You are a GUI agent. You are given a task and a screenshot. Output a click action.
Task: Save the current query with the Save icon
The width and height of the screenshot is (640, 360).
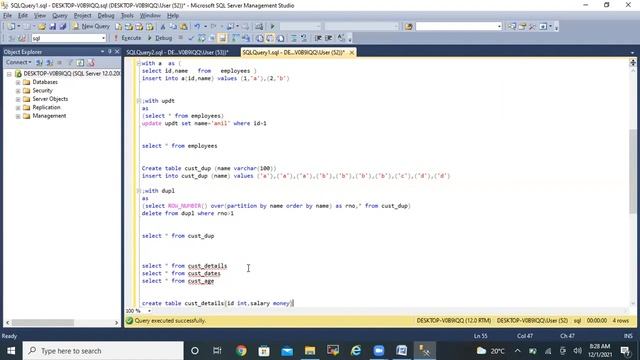coord(52,27)
